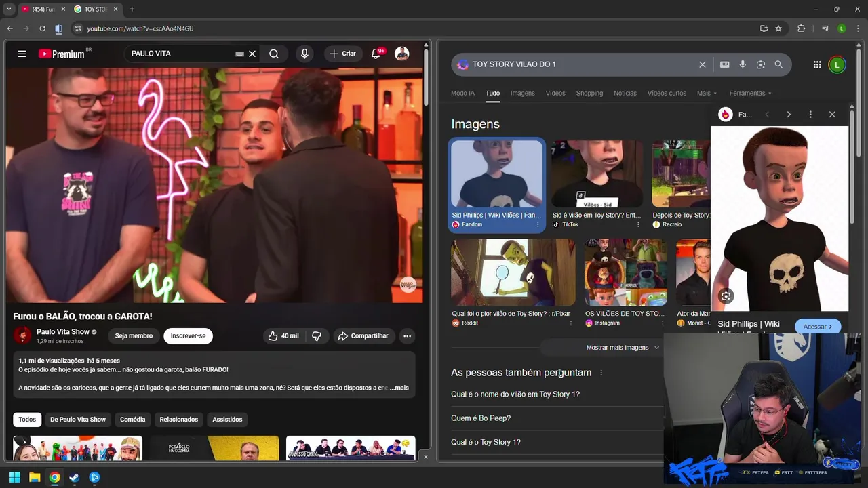Open the Sid Phillips Fandom thumbnail
Image resolution: width=868 pixels, height=488 pixels.
pyautogui.click(x=496, y=174)
